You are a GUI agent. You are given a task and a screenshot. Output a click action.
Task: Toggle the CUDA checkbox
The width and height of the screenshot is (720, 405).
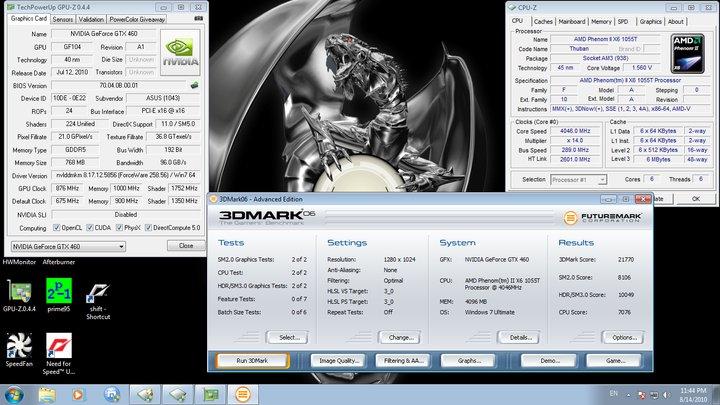90,227
